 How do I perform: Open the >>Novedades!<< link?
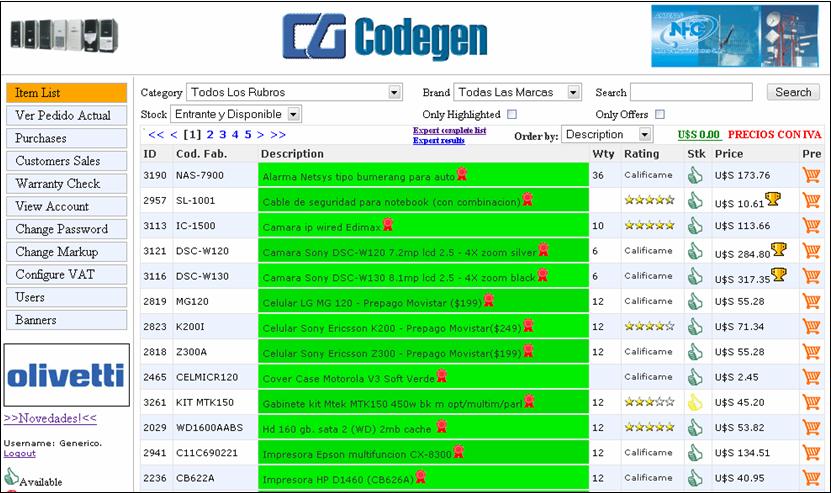point(50,418)
